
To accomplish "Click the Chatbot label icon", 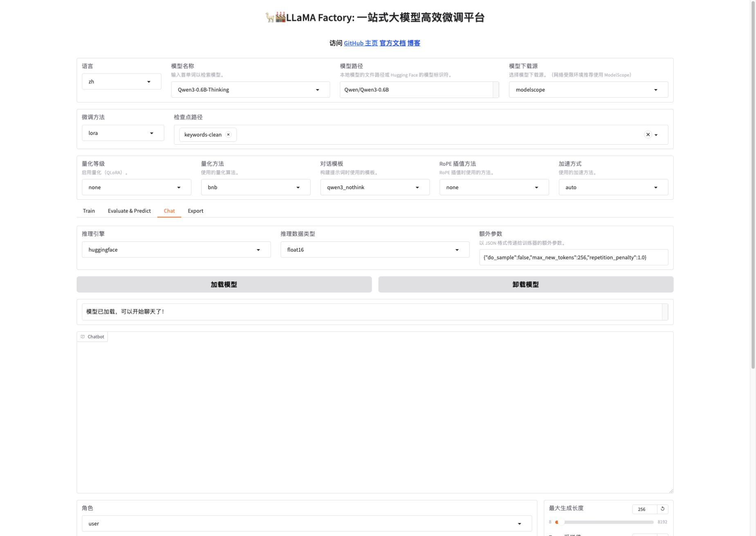I will [83, 337].
